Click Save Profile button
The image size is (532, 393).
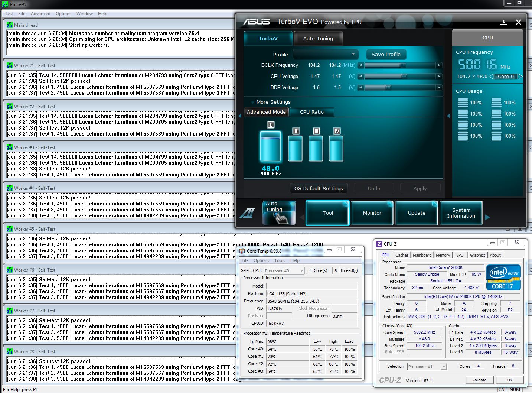(x=386, y=54)
